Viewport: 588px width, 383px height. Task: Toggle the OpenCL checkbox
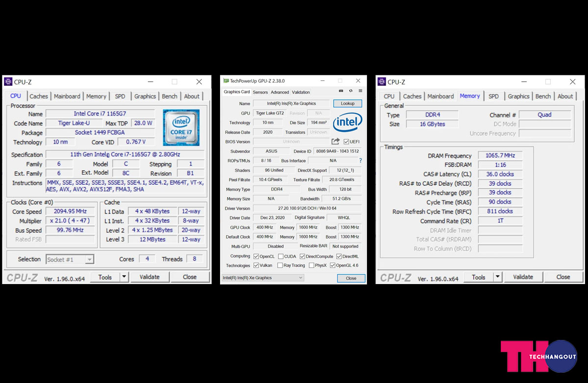click(x=256, y=256)
